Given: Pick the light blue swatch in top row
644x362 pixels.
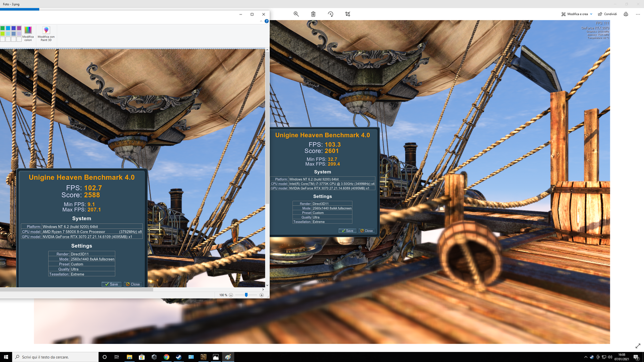Looking at the screenshot, I should click(x=8, y=29).
